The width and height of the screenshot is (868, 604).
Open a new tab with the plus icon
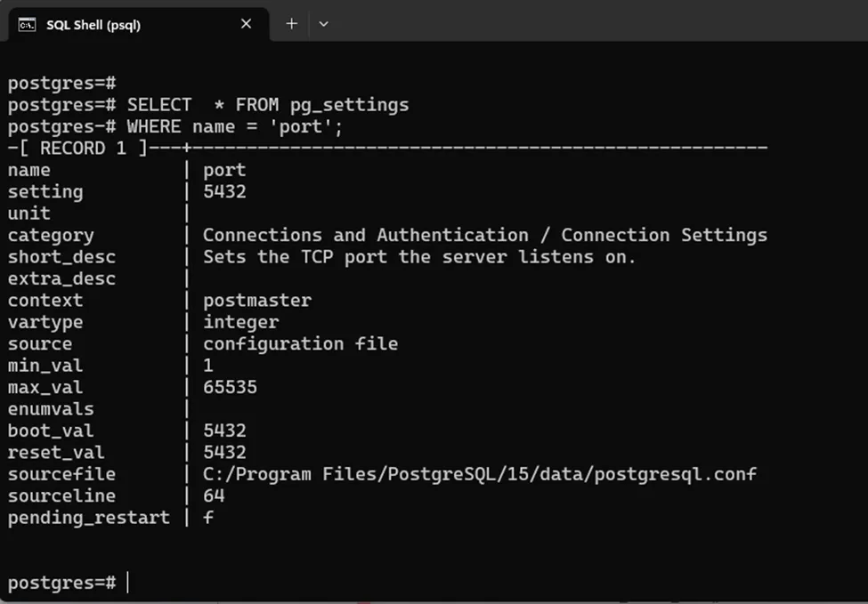(x=291, y=24)
